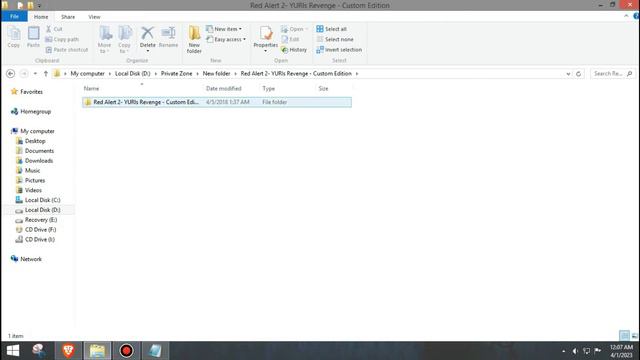Screen dimensions: 640x360
Task: Click the Cut scissors icon
Action: coord(49,29)
